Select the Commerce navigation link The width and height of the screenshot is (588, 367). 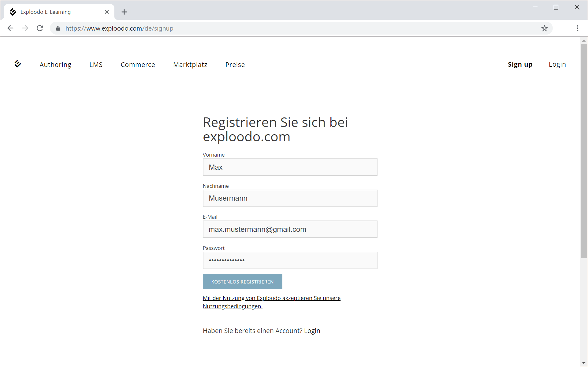(138, 65)
